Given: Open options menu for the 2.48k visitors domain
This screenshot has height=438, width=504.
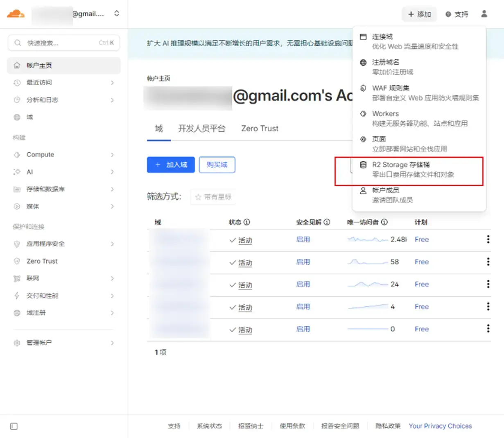Looking at the screenshot, I should pyautogui.click(x=488, y=239).
